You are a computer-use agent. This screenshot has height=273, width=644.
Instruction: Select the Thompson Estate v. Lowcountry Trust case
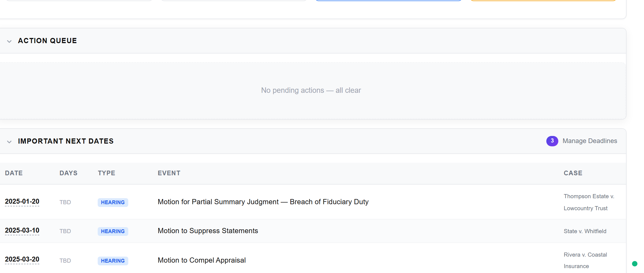point(589,202)
